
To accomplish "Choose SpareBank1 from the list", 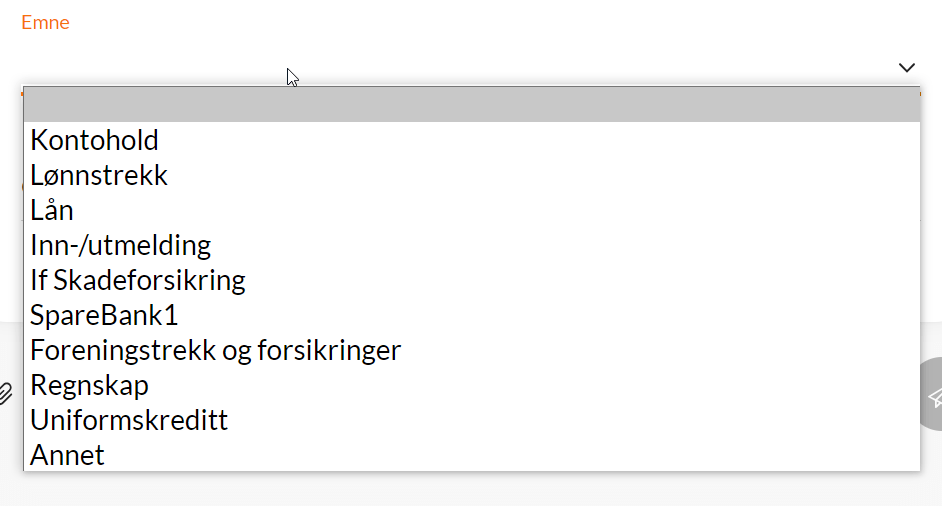I will point(104,315).
